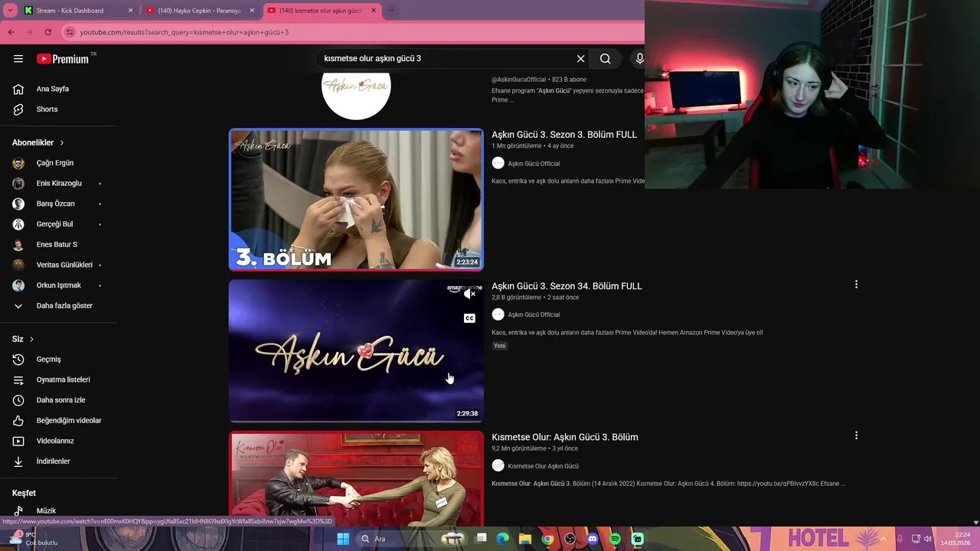This screenshot has width=980, height=551.
Task: Open Aşkın Gücü 3. Sezon 3. Bölüm FULL title
Action: click(x=564, y=135)
